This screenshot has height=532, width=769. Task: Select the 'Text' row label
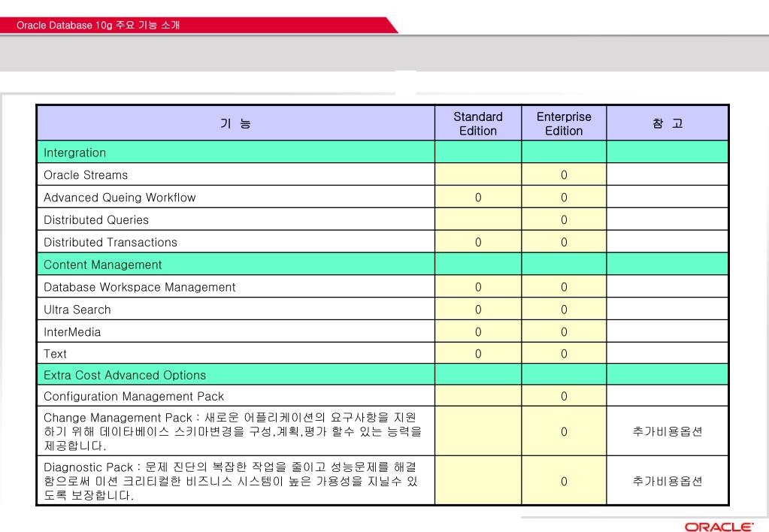55,353
